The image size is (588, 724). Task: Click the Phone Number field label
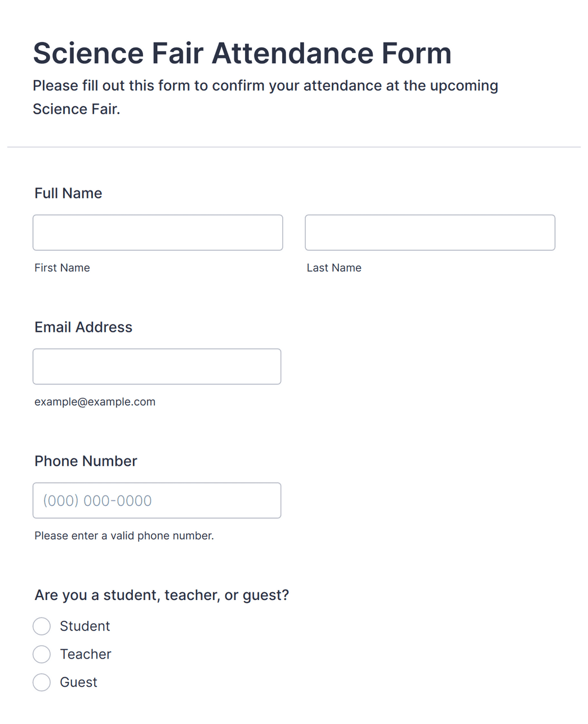pos(86,461)
